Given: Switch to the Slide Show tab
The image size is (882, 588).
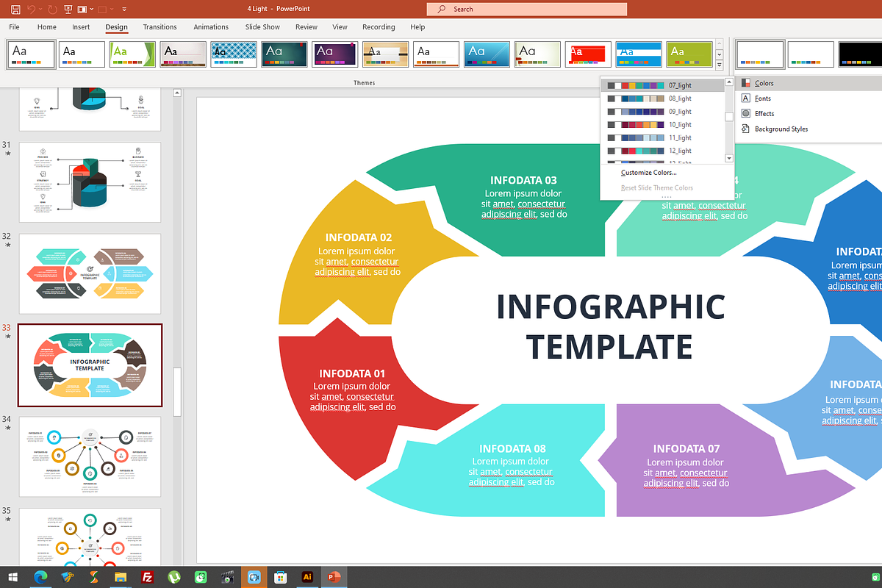Looking at the screenshot, I should [x=262, y=27].
